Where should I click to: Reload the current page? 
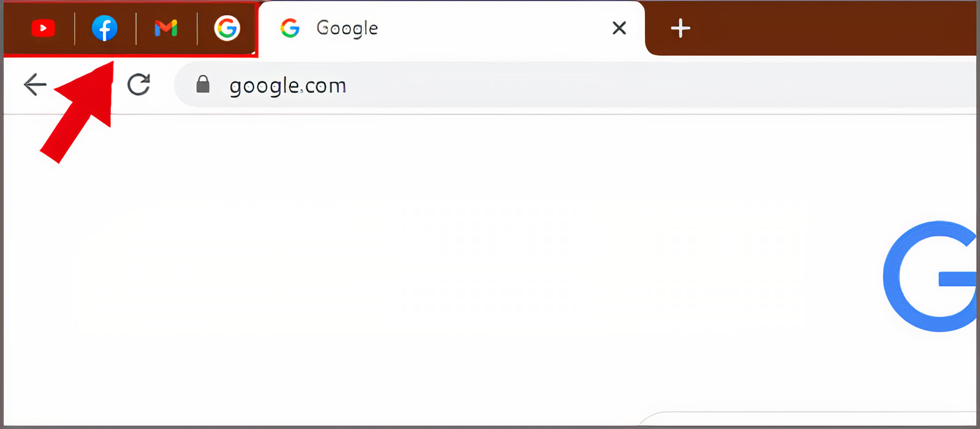(139, 85)
